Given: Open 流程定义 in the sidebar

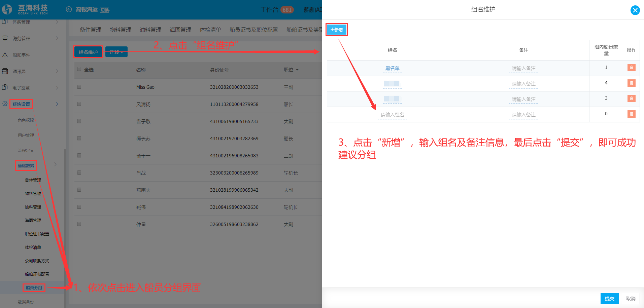Looking at the screenshot, I should [26, 150].
